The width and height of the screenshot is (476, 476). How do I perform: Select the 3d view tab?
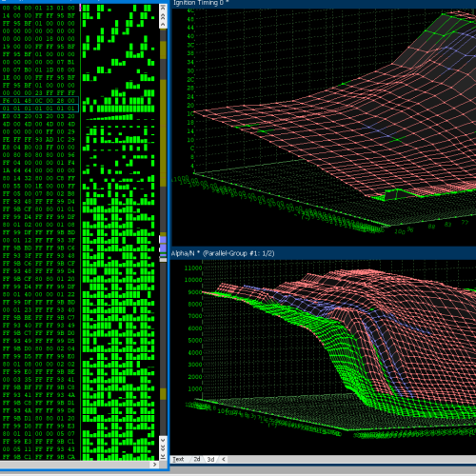click(210, 459)
